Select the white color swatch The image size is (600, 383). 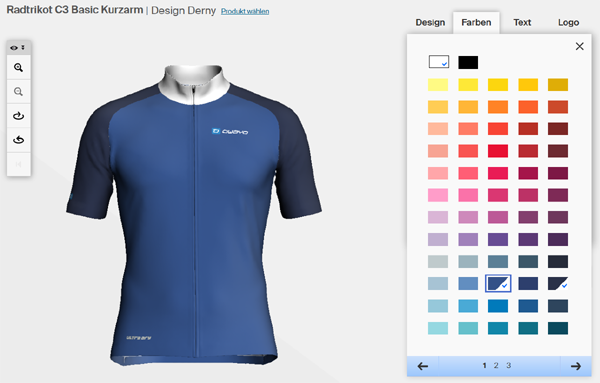click(x=439, y=62)
